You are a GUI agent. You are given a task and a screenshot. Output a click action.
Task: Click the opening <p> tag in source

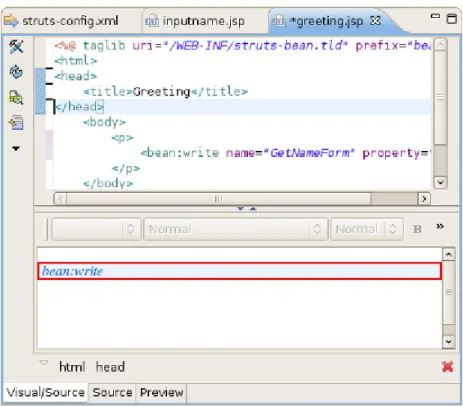[x=122, y=138]
